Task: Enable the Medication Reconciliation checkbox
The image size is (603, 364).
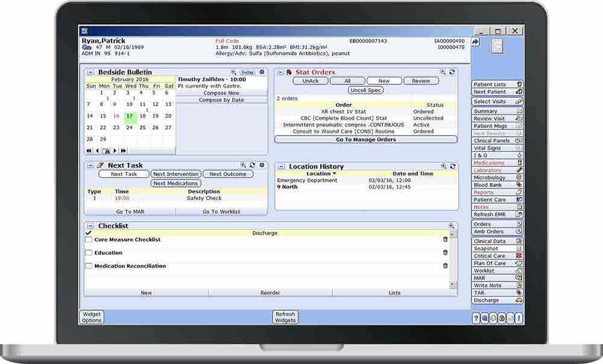Action: [x=89, y=266]
